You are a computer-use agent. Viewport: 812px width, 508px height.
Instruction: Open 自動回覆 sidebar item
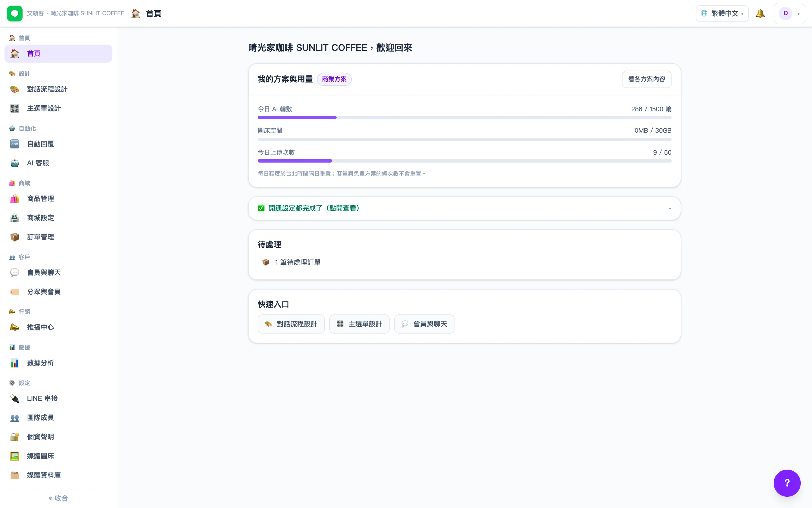[x=58, y=144]
